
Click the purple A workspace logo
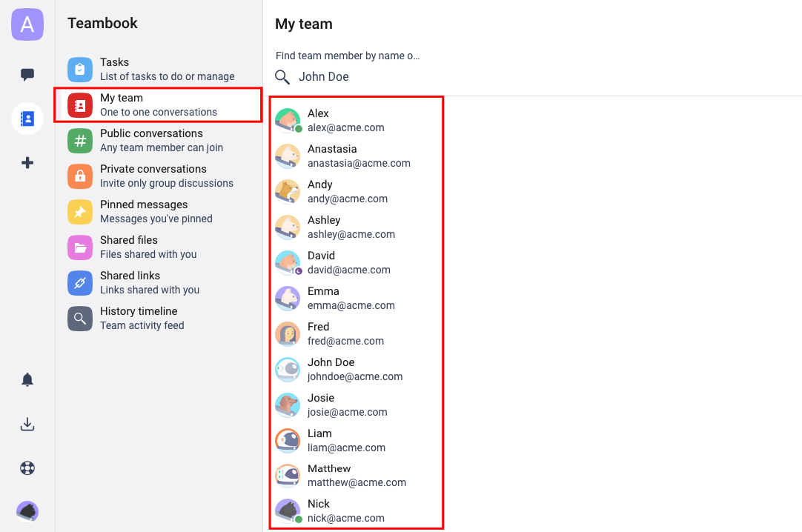27,24
